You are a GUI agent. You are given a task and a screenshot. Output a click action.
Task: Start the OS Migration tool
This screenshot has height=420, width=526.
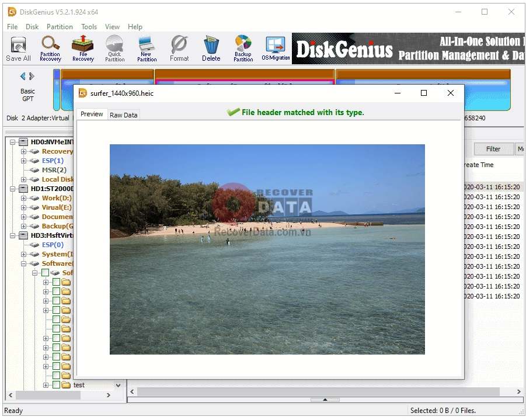276,49
